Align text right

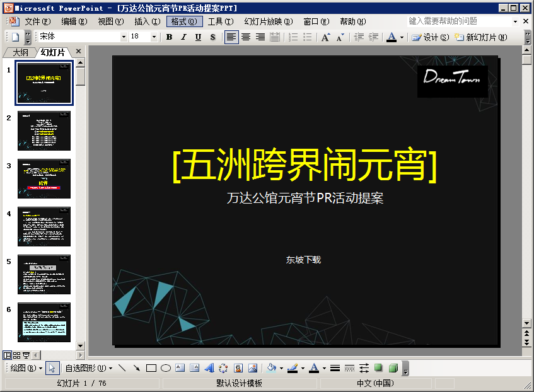(x=260, y=37)
